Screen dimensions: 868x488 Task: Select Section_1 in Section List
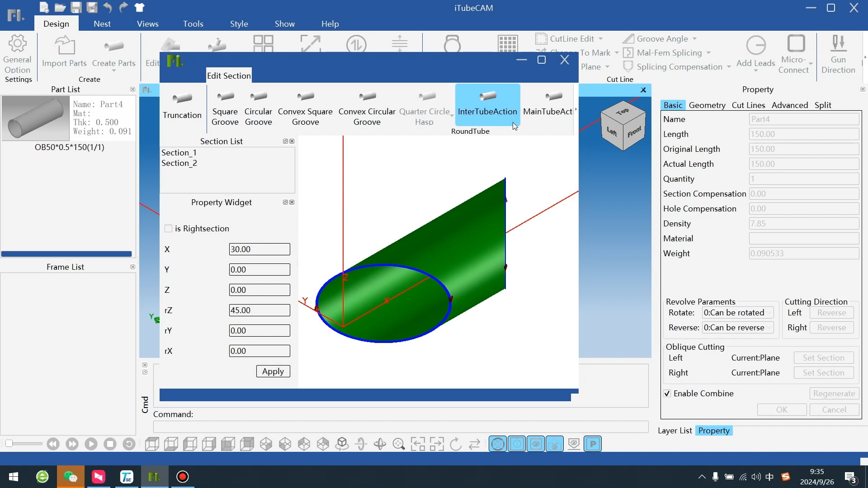click(x=179, y=153)
